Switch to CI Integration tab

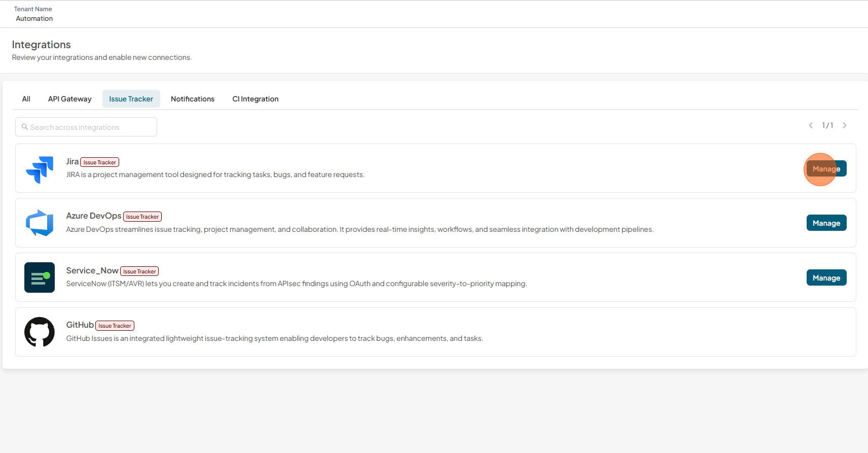(x=256, y=99)
